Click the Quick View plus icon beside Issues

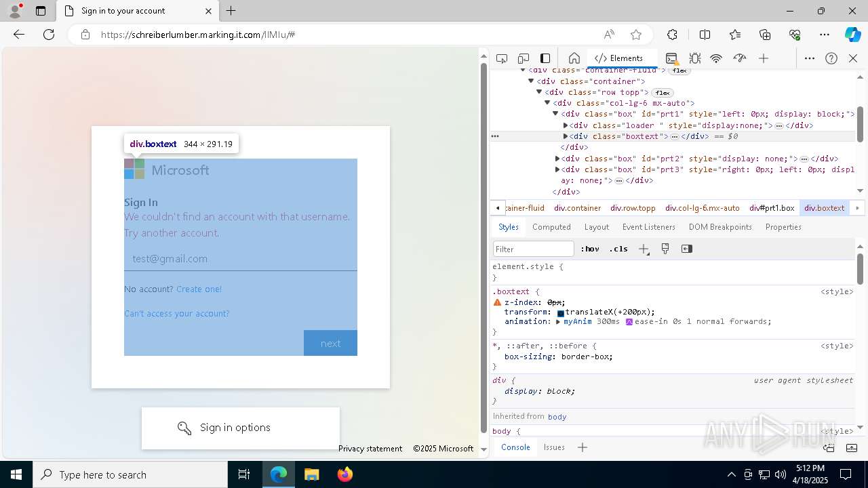pos(582,447)
